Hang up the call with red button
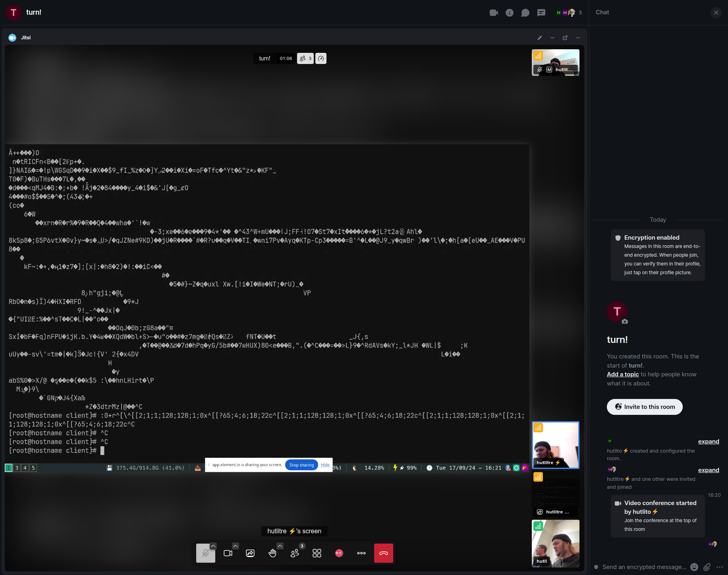 tap(383, 553)
